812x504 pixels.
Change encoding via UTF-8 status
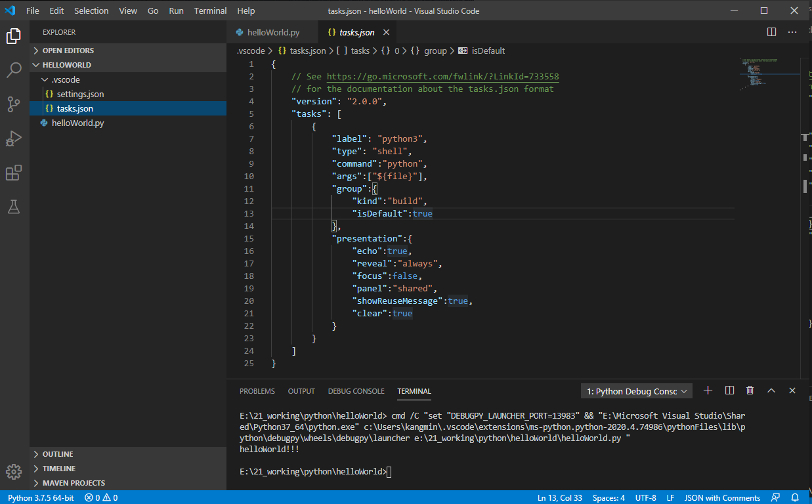pos(645,497)
